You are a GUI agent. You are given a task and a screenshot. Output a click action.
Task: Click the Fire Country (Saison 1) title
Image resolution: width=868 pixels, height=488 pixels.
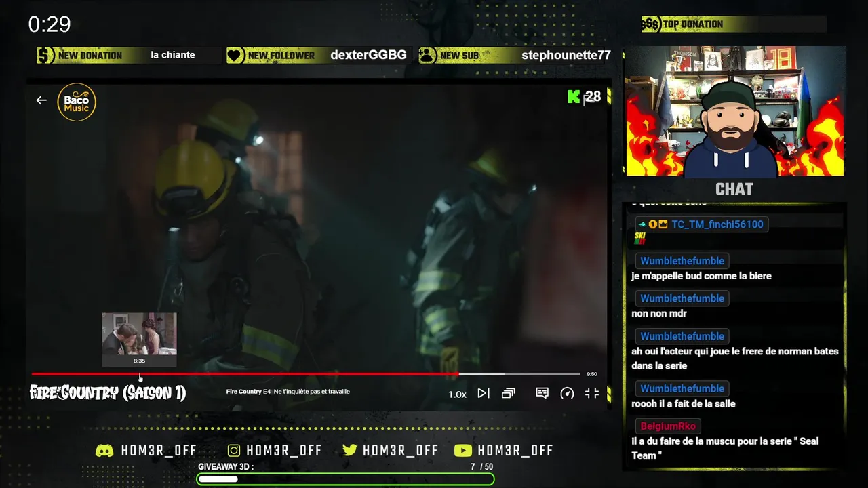point(108,392)
